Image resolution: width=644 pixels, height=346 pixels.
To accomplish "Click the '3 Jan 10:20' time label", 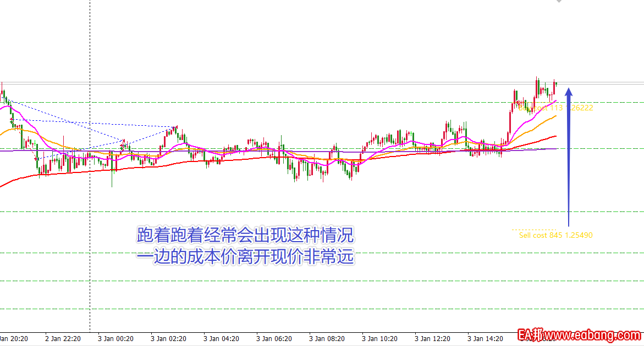I will [379, 339].
